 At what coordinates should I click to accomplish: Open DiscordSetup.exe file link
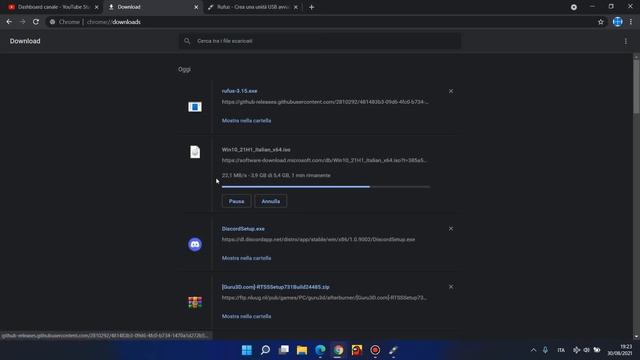point(243,229)
